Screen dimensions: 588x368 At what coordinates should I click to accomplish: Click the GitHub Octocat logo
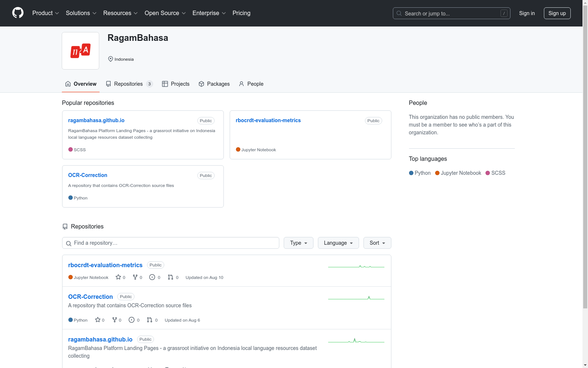18,13
